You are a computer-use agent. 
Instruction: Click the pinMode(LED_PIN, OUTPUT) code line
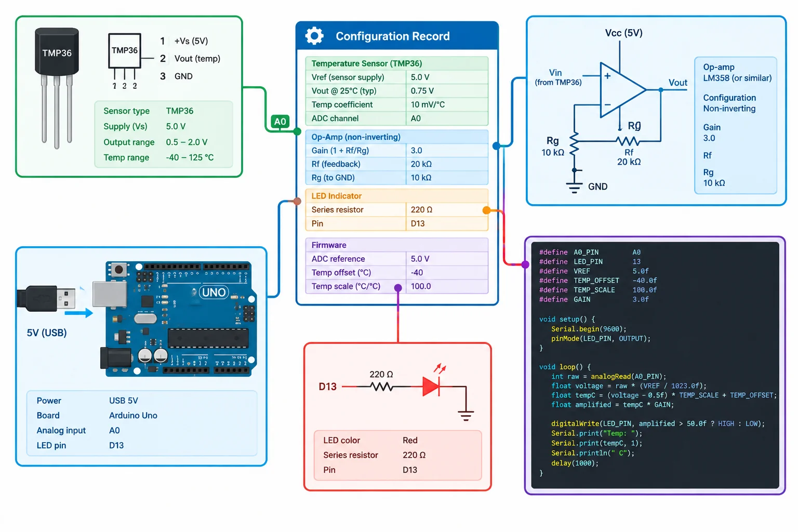point(601,339)
